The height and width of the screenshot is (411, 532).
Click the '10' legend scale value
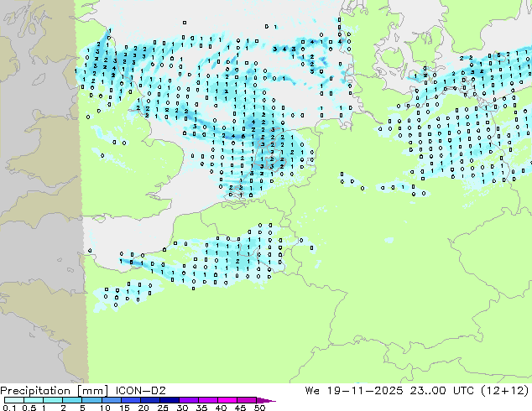pyautogui.click(x=105, y=408)
